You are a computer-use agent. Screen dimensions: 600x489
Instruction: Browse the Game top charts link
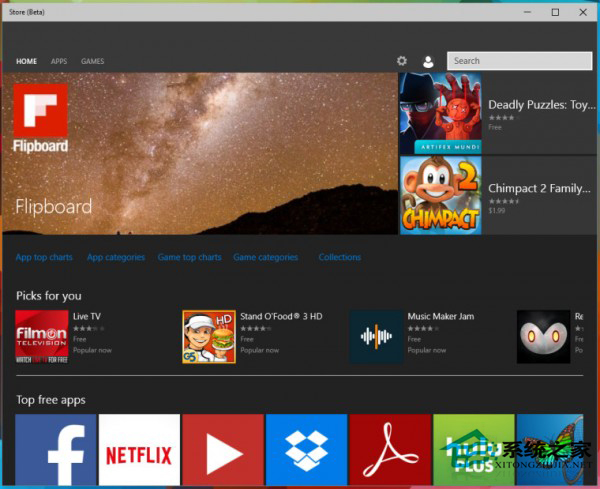189,257
